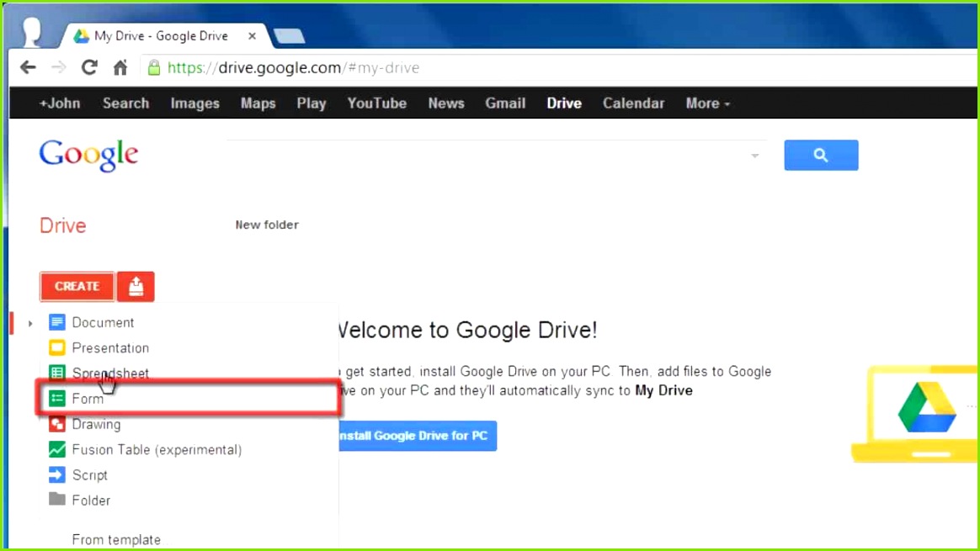
Task: Open Maps in the Google bar
Action: point(258,103)
